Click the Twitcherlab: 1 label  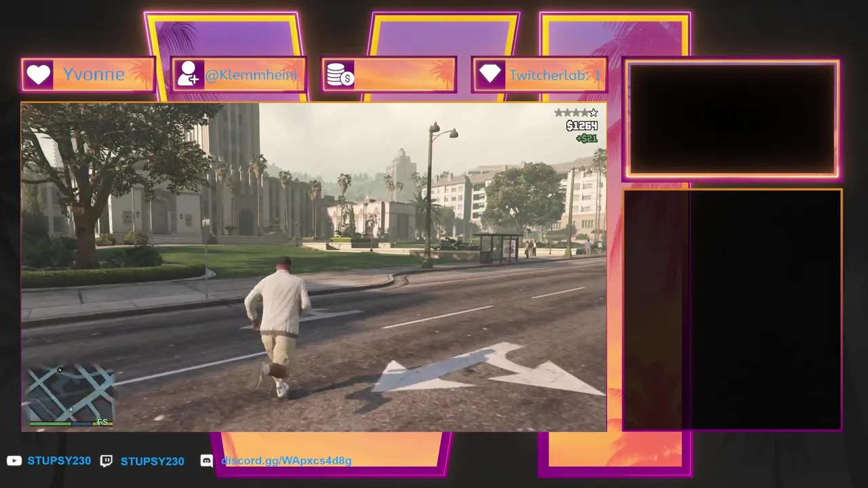click(x=555, y=75)
